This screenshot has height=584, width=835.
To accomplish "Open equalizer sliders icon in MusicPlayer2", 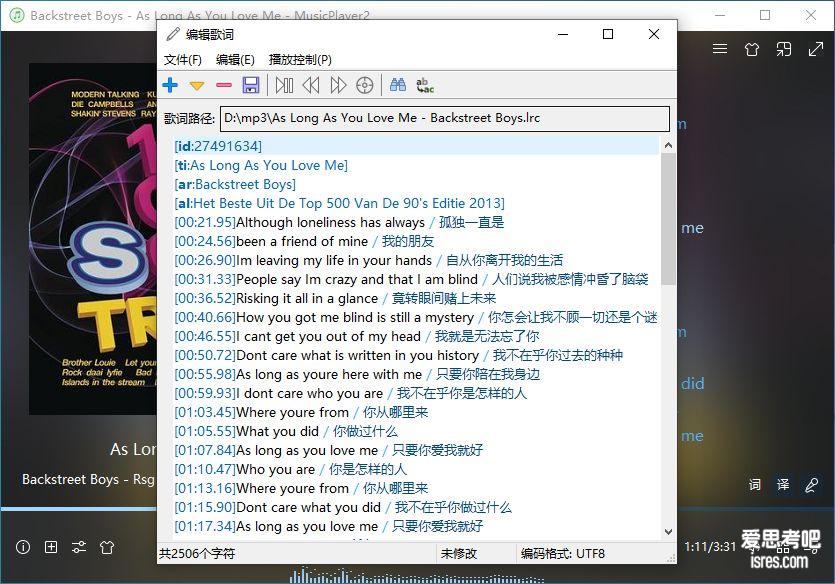I will coord(79,547).
